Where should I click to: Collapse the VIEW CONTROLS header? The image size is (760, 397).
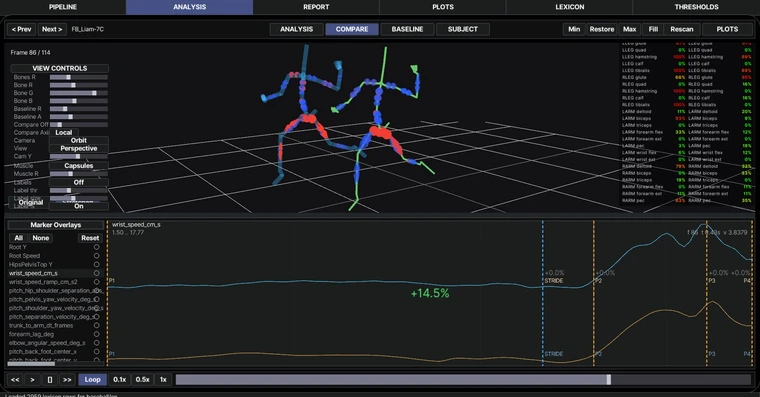pyautogui.click(x=60, y=68)
